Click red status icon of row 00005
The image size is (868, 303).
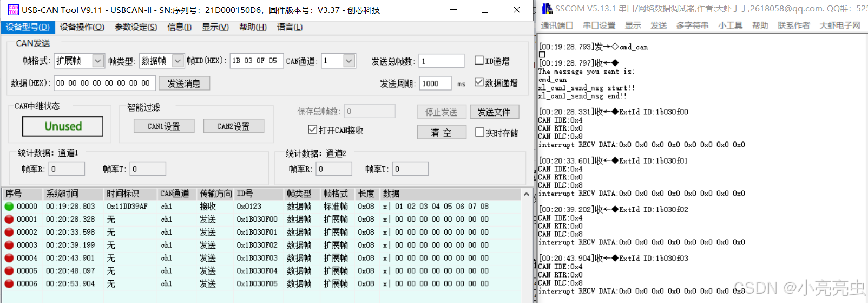(x=9, y=271)
